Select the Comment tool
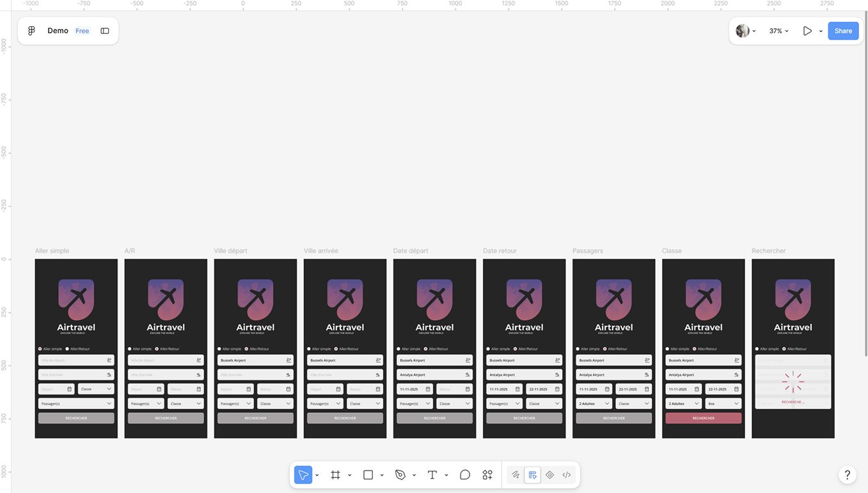868x493 pixels. tap(465, 475)
